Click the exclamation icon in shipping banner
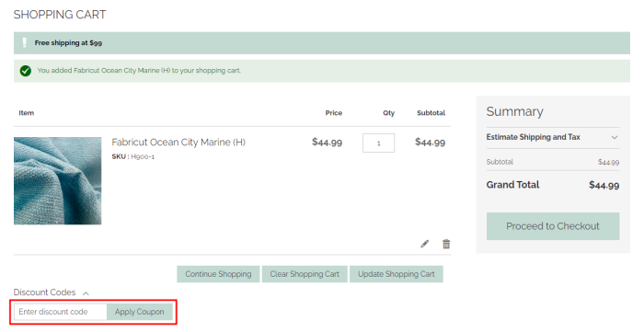This screenshot has height=332, width=644. [24, 42]
